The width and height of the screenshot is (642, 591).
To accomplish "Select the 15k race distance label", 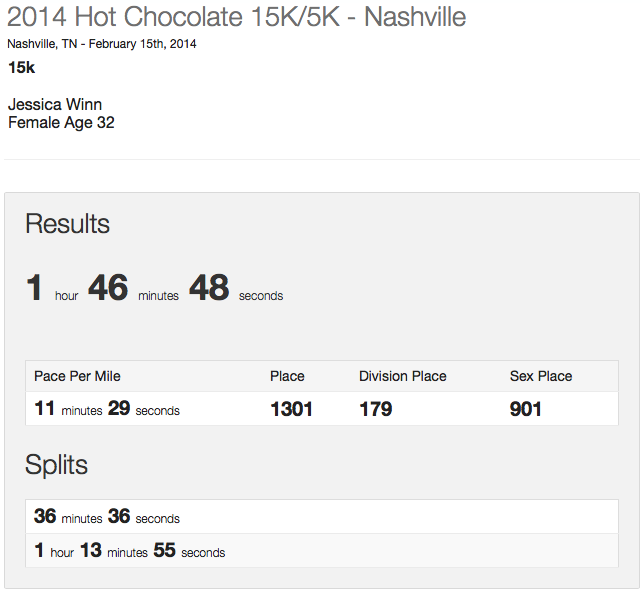I will 22,68.
